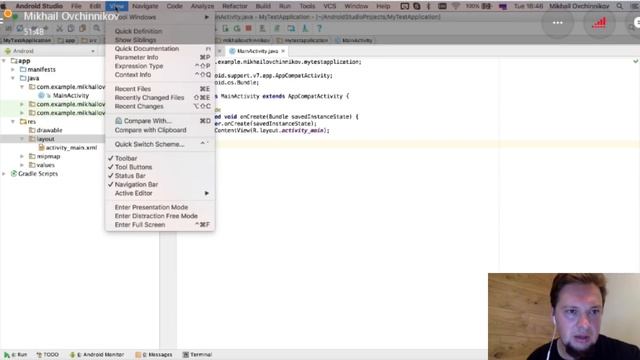Open the Run tool window button
Image resolution: width=640 pixels, height=360 pixels.
tap(16, 355)
